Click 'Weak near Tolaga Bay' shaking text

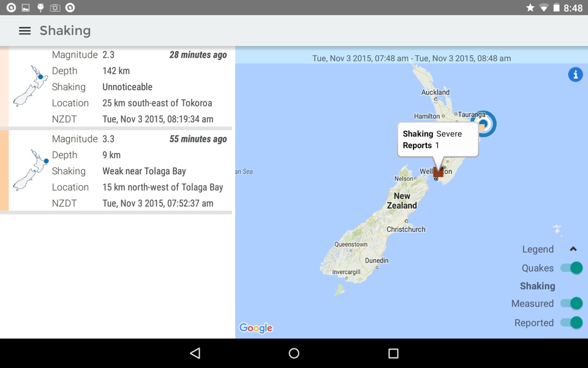click(144, 171)
